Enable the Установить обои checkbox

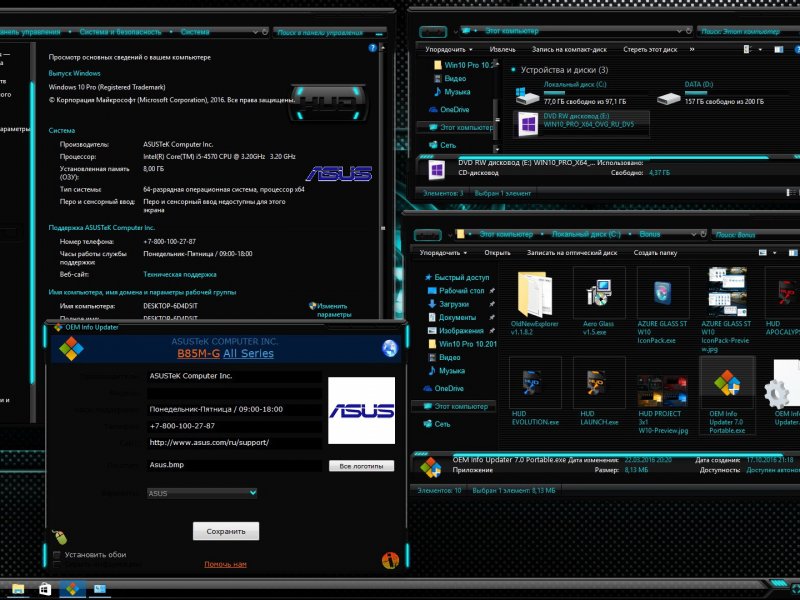point(57,555)
